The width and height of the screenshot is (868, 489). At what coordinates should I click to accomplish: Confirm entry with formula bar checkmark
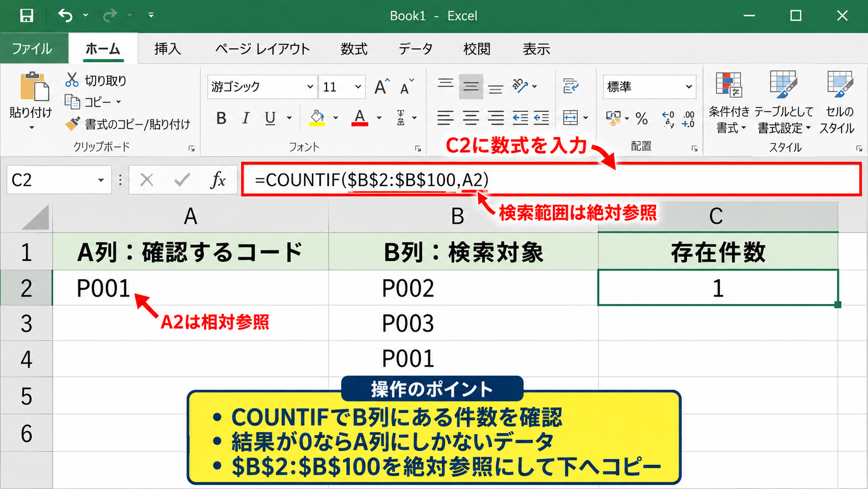pos(182,180)
